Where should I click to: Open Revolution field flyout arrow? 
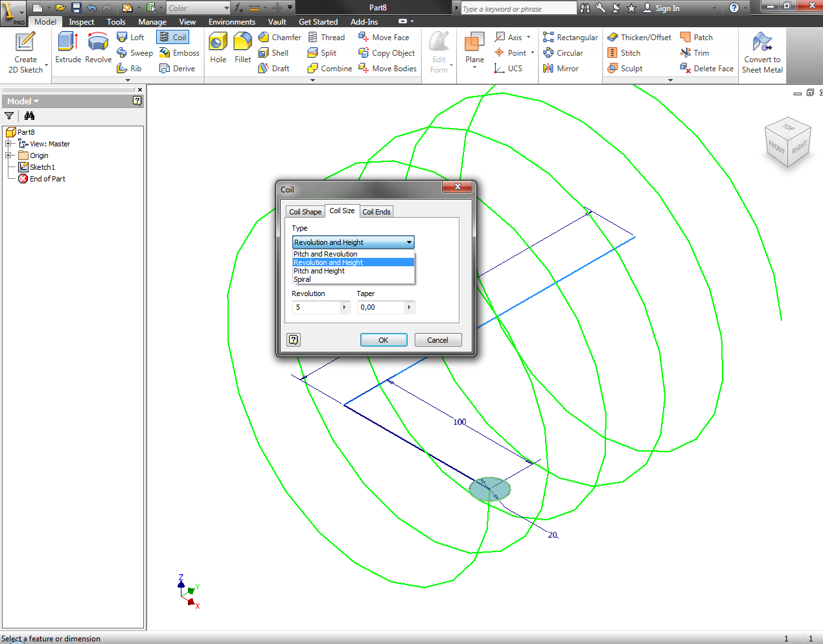pyautogui.click(x=344, y=307)
